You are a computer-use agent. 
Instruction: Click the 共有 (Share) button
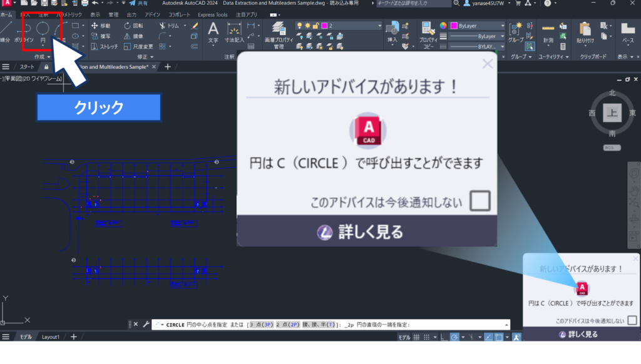[138, 3]
